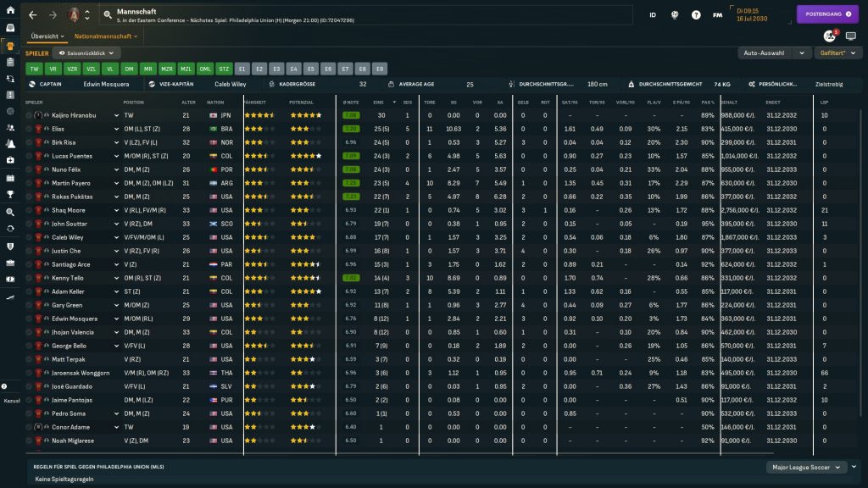Toggle selection circle for Lucas Puentes

click(29, 156)
